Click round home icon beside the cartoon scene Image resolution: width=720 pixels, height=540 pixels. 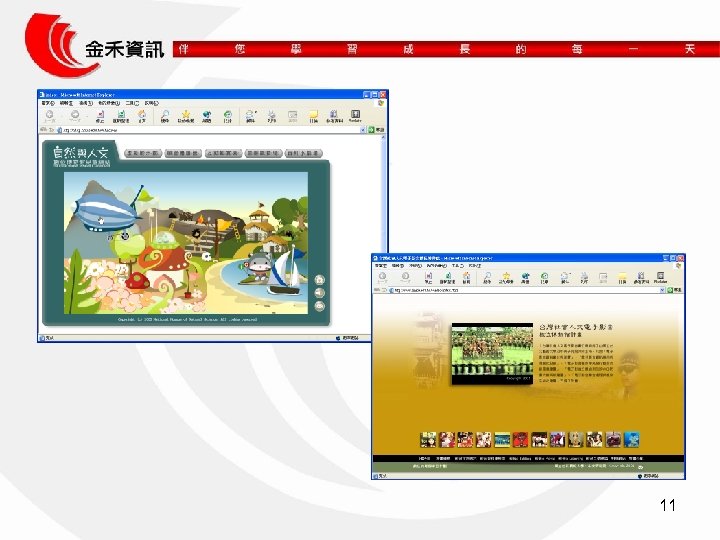click(320, 280)
